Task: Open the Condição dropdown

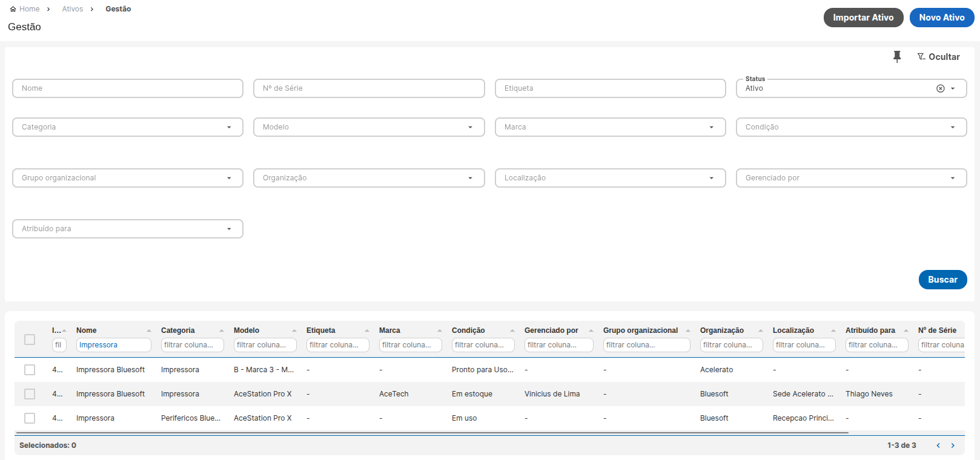Action: tap(953, 127)
